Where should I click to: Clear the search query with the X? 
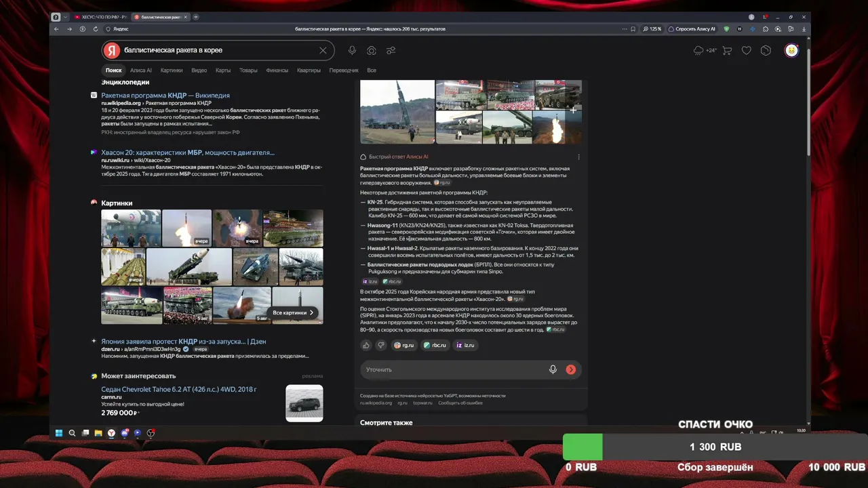click(323, 50)
